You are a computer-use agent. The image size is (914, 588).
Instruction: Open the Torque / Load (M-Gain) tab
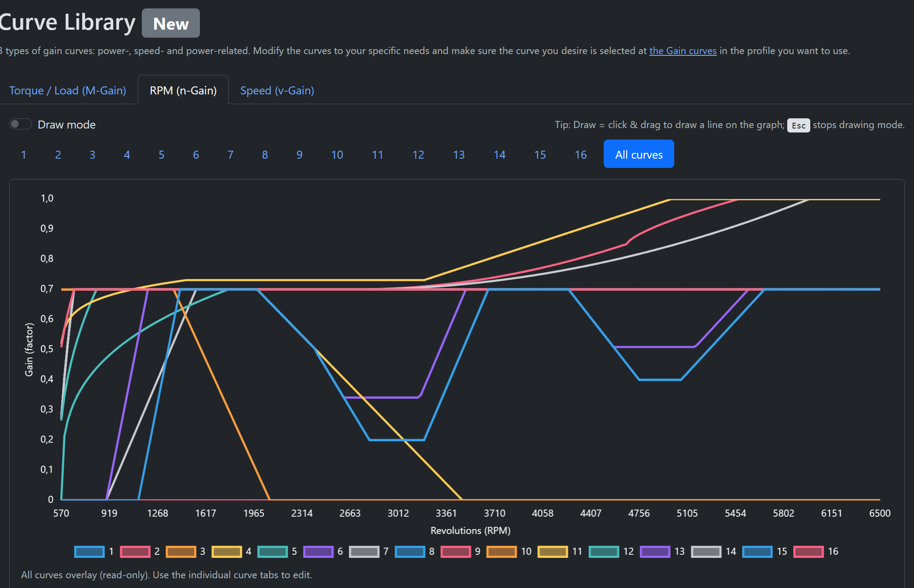coord(68,90)
